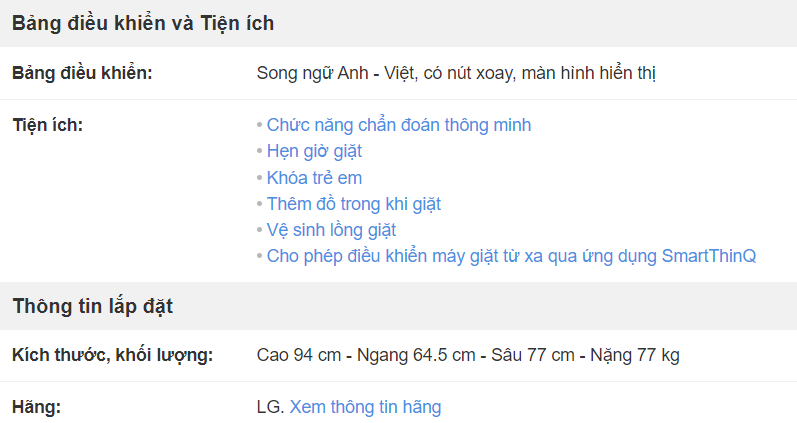This screenshot has width=797, height=423.
Task: Follow the Khóa trẻ em link
Action: [314, 178]
